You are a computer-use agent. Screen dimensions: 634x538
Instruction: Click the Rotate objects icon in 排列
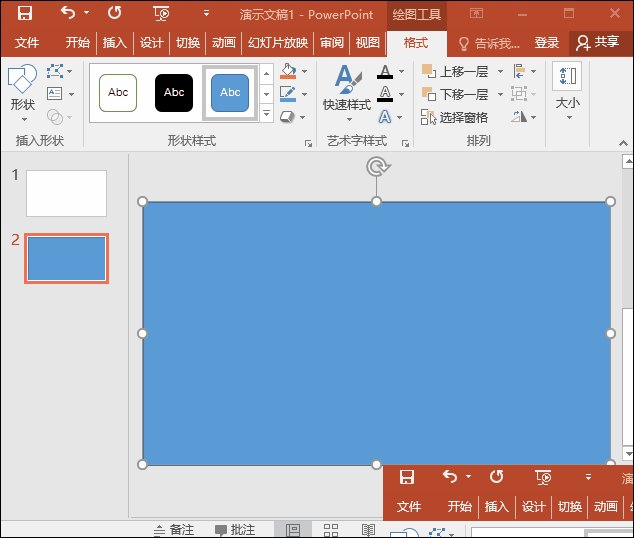[x=518, y=116]
